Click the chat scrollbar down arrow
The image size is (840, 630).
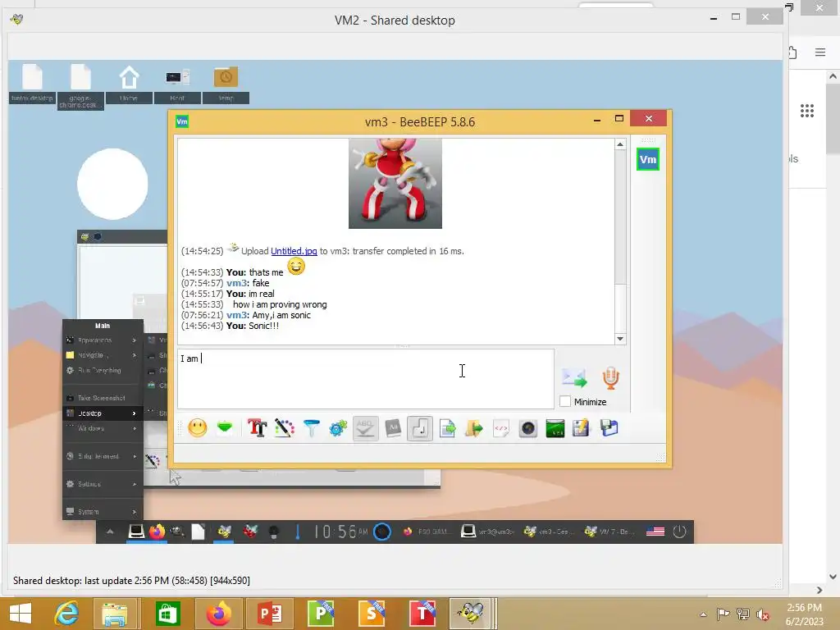(x=620, y=339)
